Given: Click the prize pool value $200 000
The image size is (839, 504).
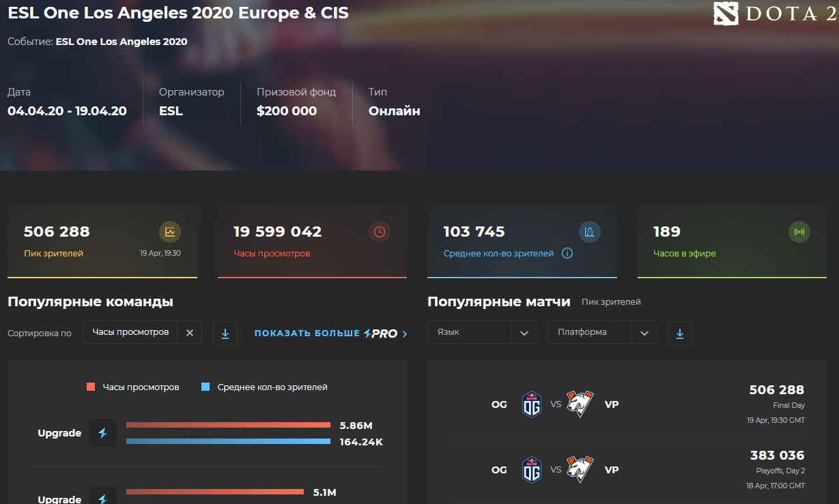Looking at the screenshot, I should [287, 111].
